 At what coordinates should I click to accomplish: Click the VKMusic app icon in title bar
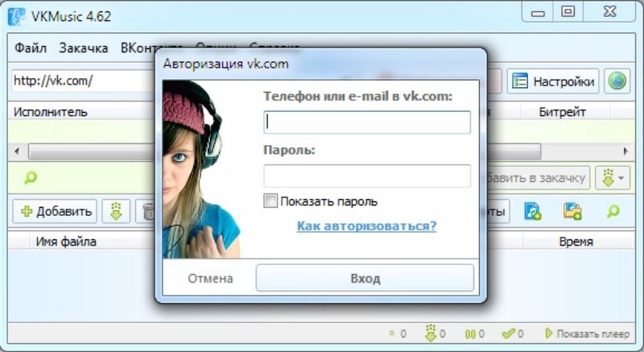coord(17,16)
